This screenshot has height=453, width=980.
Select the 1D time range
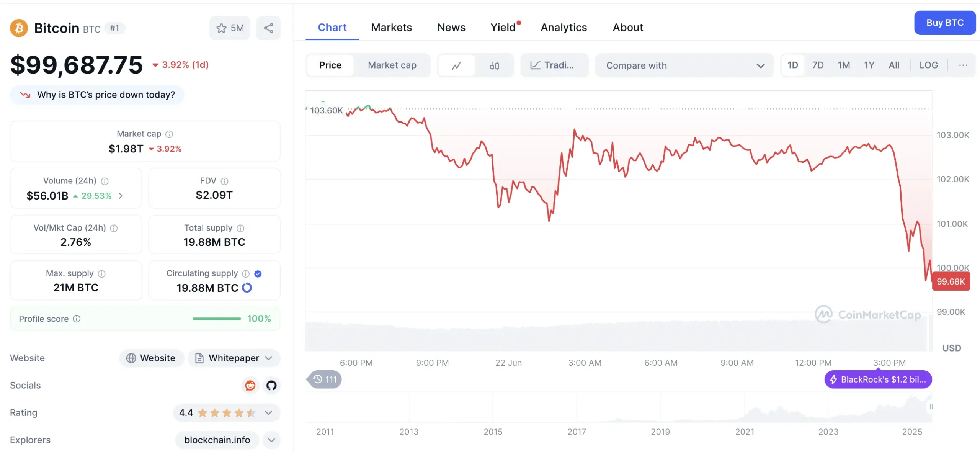click(x=793, y=65)
